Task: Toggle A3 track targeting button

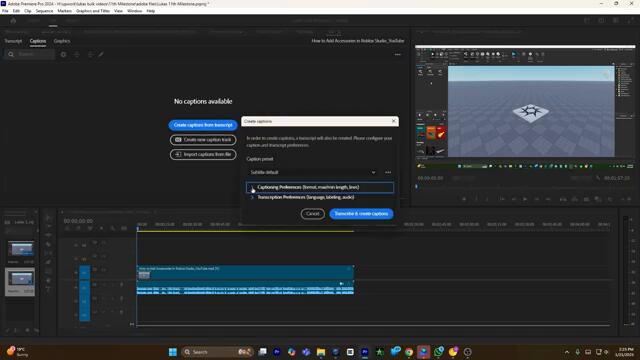Action: (84, 315)
